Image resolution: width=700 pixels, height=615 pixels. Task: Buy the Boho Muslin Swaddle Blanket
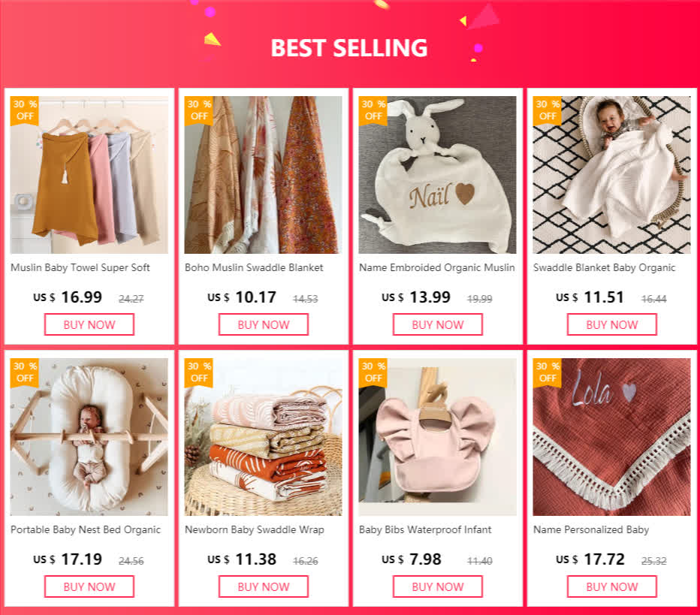264,324
